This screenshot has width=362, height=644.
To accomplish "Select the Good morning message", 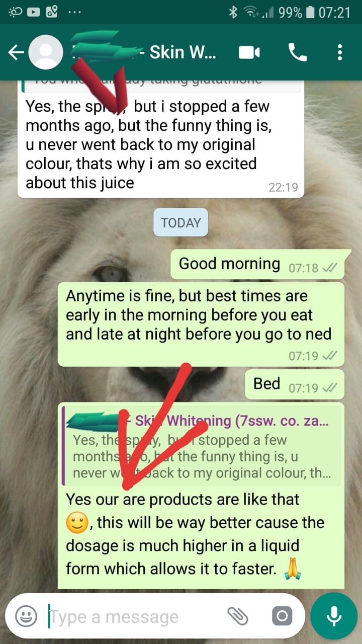I will coord(258,265).
